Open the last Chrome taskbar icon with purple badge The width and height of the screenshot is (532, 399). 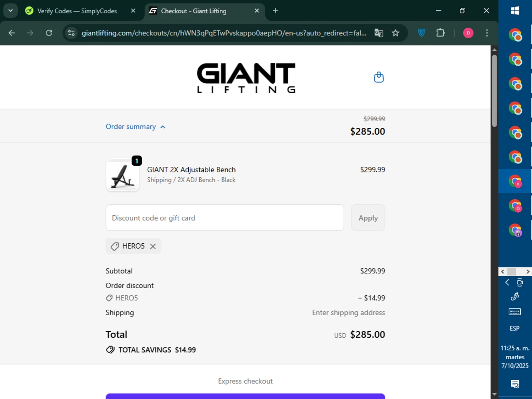click(x=515, y=230)
